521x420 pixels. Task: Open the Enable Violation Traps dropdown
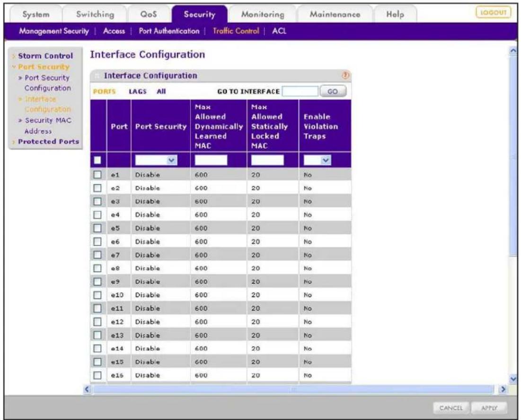coord(318,161)
